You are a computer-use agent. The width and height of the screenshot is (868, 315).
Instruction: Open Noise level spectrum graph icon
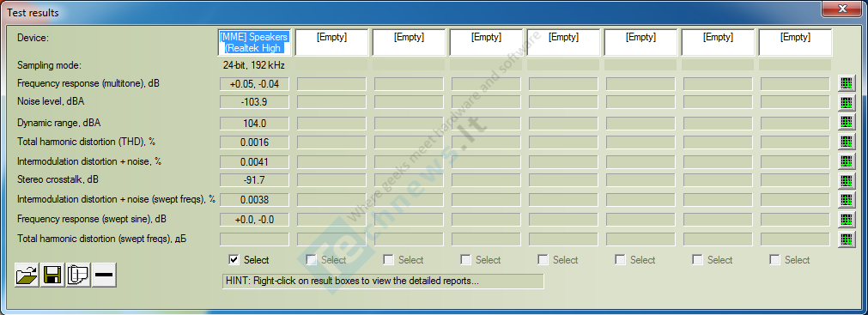click(x=847, y=102)
